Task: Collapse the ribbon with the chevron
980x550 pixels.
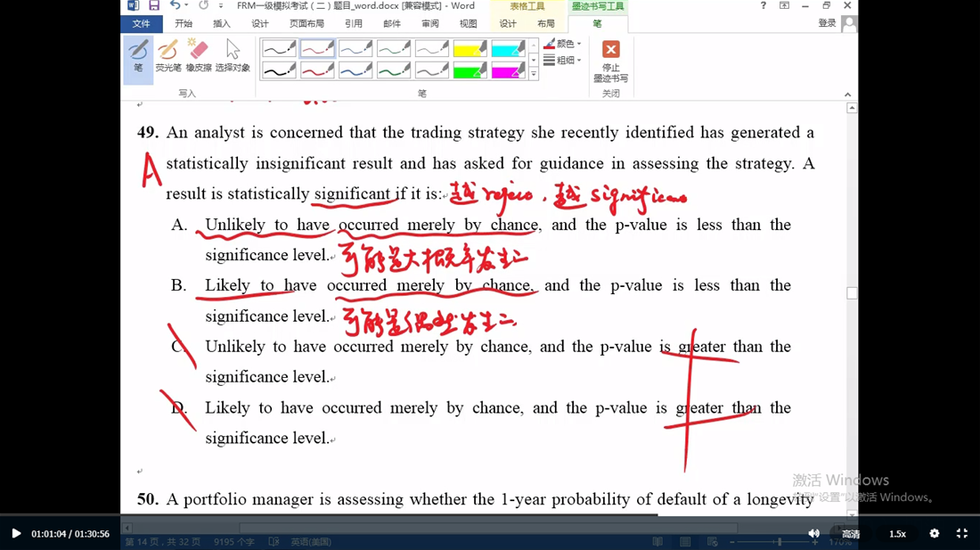Action: click(847, 94)
